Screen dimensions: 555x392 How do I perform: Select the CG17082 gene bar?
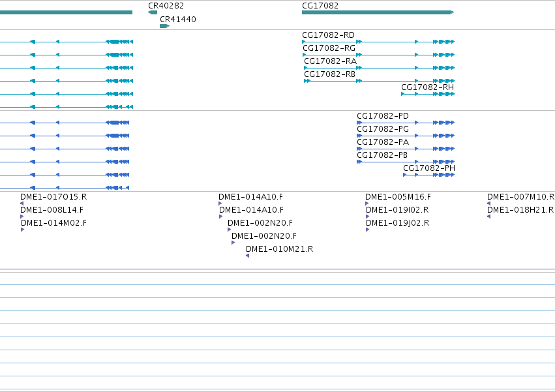pyautogui.click(x=378, y=12)
